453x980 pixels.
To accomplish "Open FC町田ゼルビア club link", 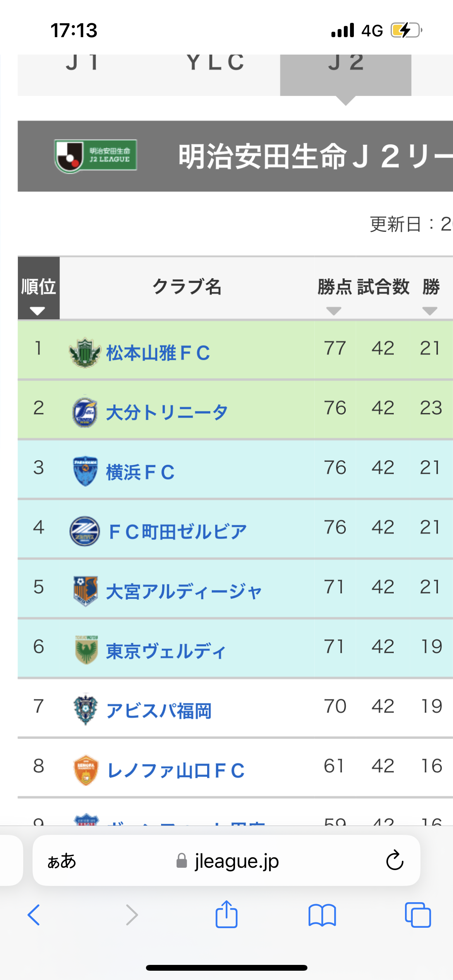I will click(178, 532).
